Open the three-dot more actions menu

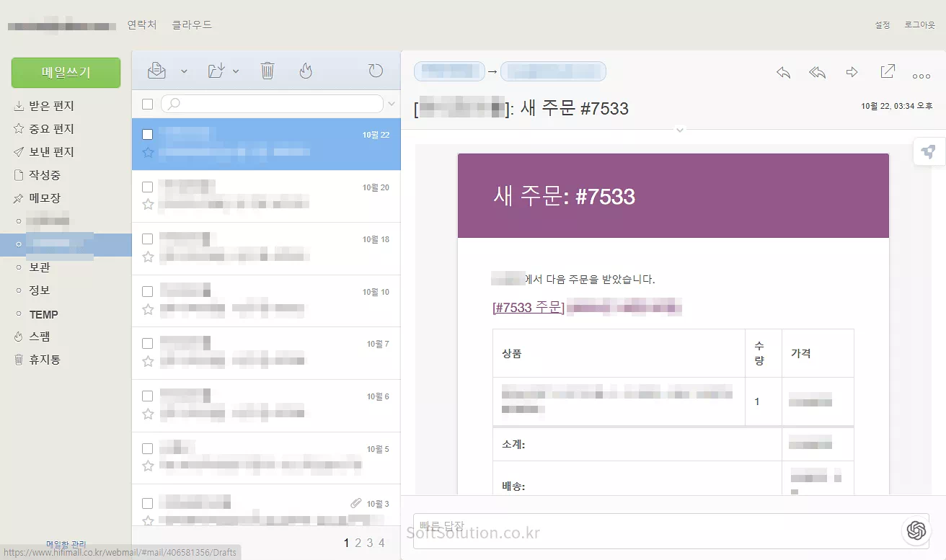click(921, 76)
